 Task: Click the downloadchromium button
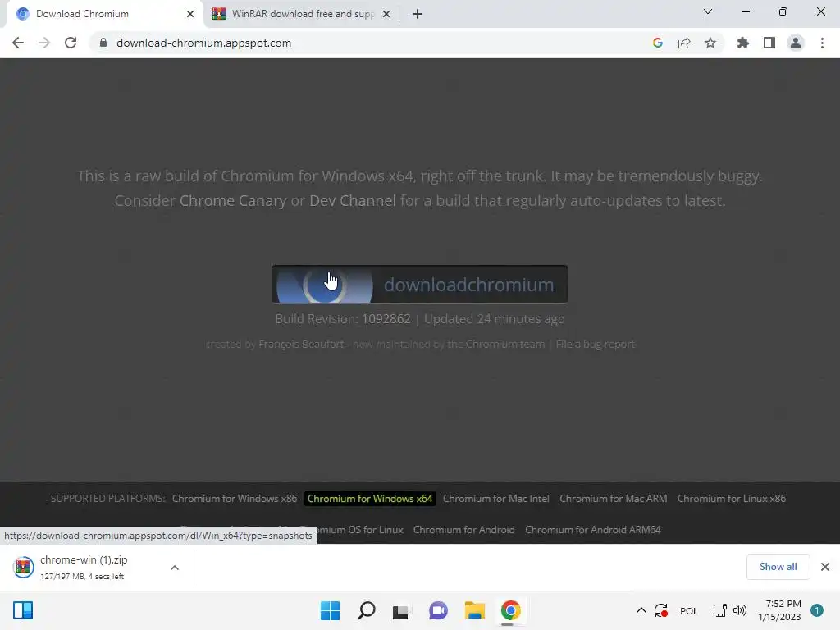pos(419,284)
